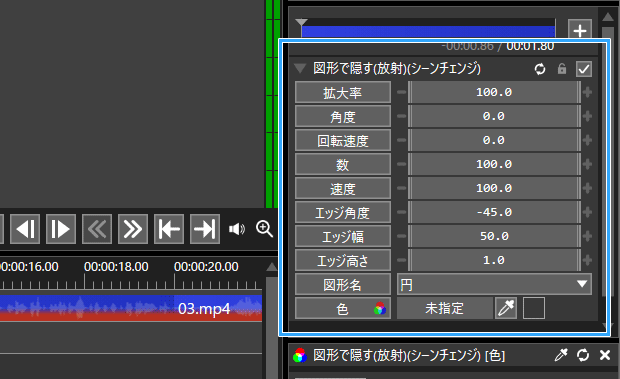620x379 pixels.
Task: Click the 回転速度 parameter button
Action: click(x=343, y=140)
